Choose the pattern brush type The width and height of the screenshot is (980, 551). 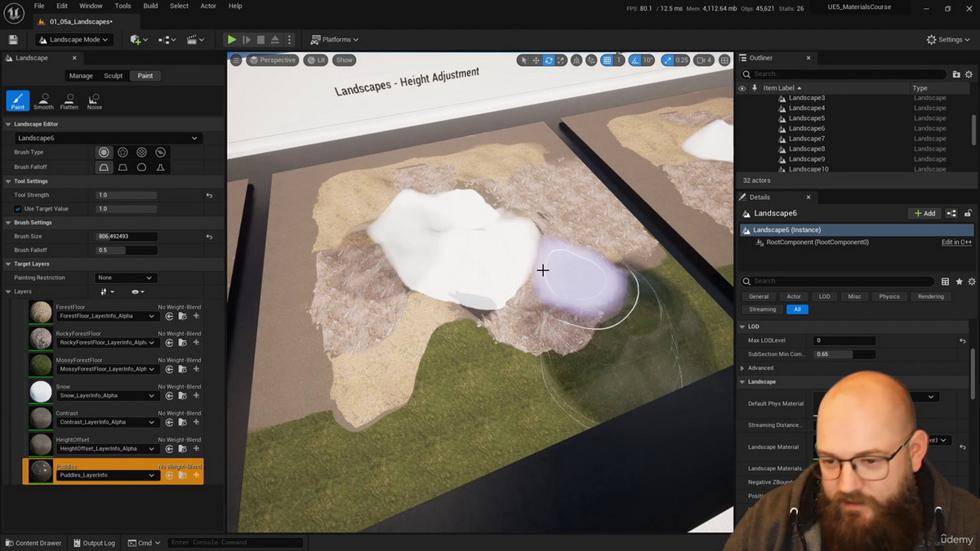point(141,153)
